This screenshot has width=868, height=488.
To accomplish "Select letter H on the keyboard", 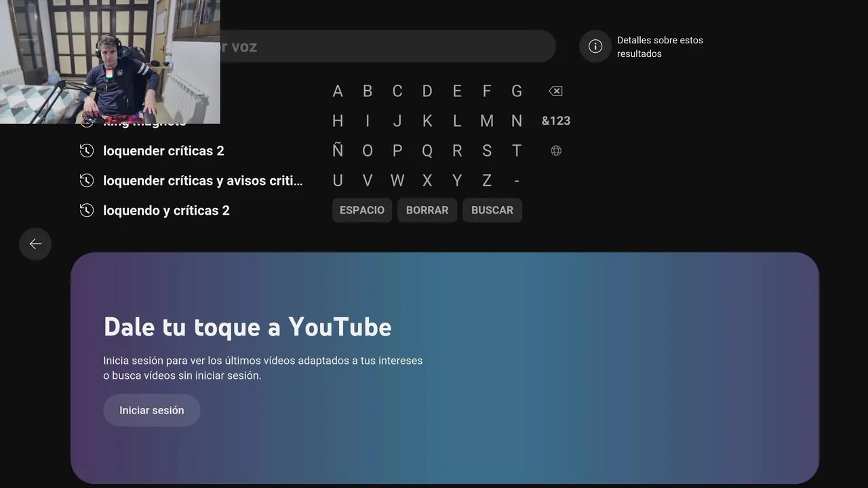I will tap(338, 121).
